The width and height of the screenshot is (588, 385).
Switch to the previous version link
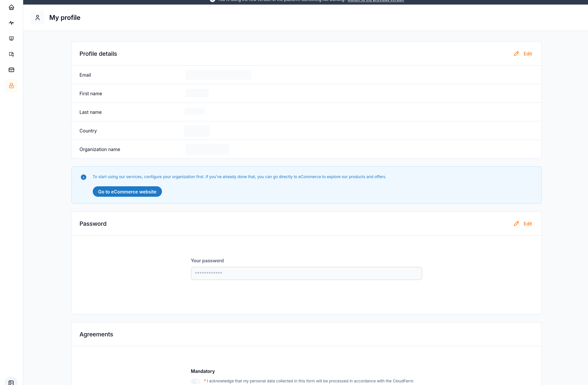(376, 1)
